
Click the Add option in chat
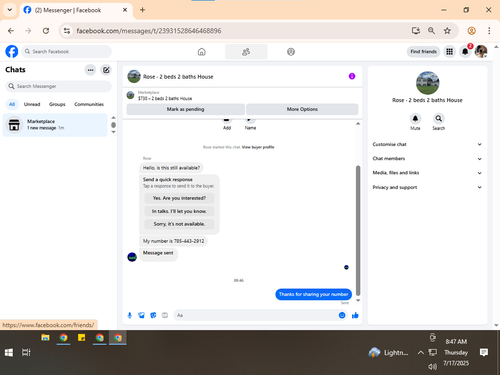tap(227, 124)
